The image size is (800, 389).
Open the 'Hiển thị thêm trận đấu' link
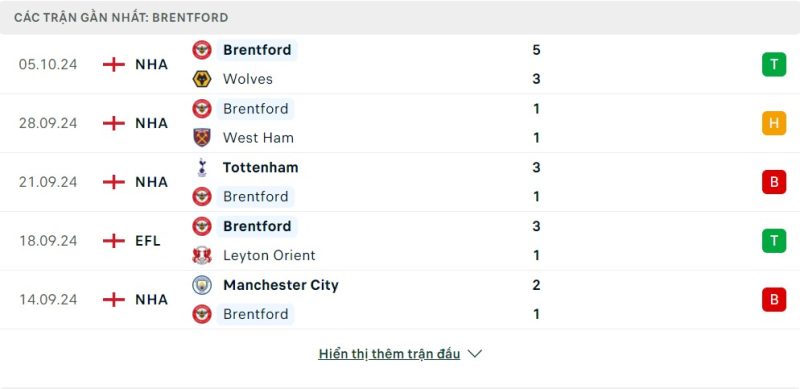click(389, 354)
